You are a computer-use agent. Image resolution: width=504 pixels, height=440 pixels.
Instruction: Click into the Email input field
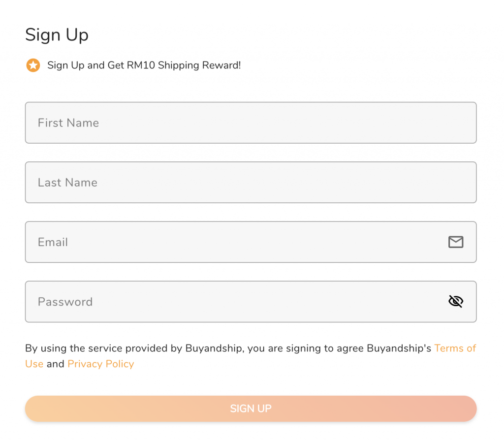[236, 242]
